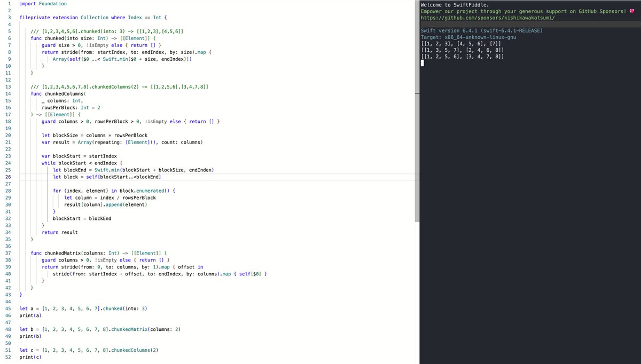
Task: Click "var blockStart = startIndex" line
Action: [79, 156]
